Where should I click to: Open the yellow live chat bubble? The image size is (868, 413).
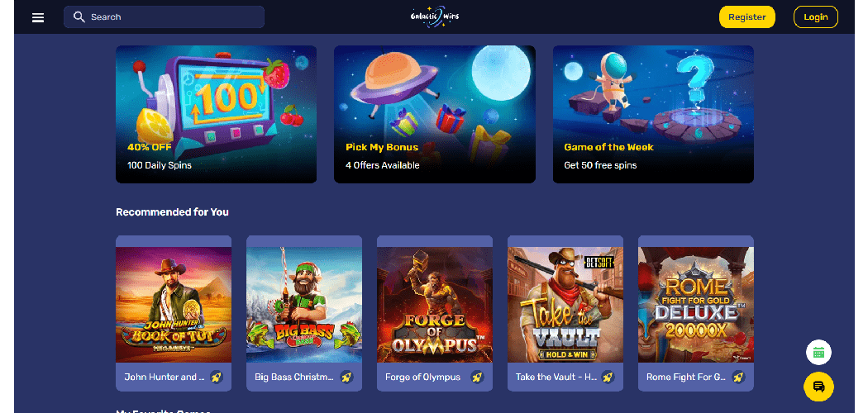(x=818, y=386)
